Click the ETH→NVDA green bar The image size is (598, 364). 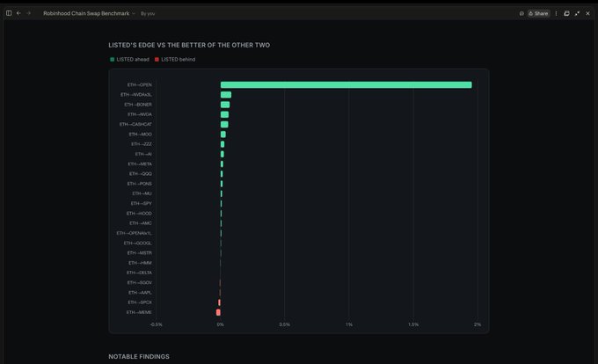(224, 114)
